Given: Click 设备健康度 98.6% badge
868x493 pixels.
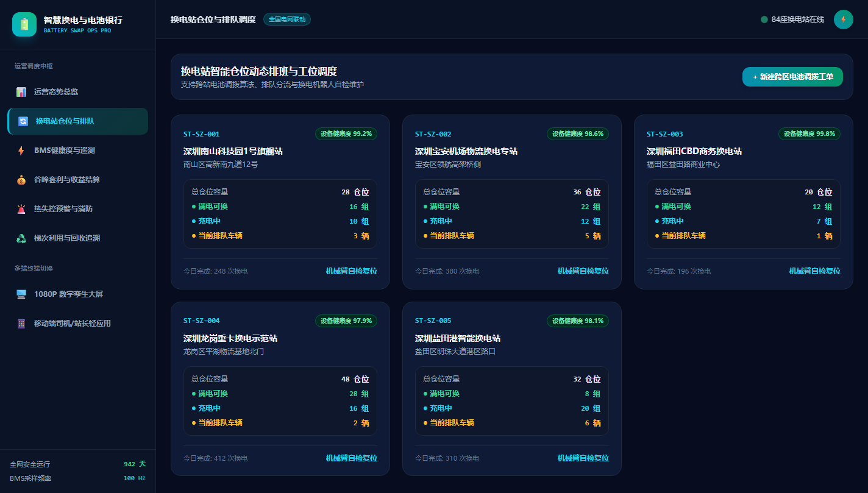Looking at the screenshot, I should coord(578,134).
